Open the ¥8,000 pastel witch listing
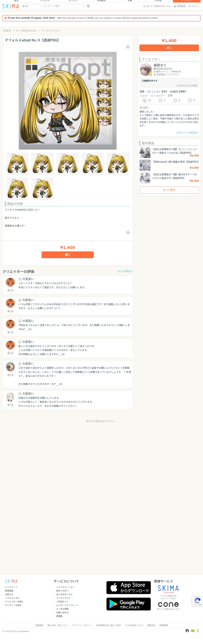203x644 pixels. click(x=169, y=178)
